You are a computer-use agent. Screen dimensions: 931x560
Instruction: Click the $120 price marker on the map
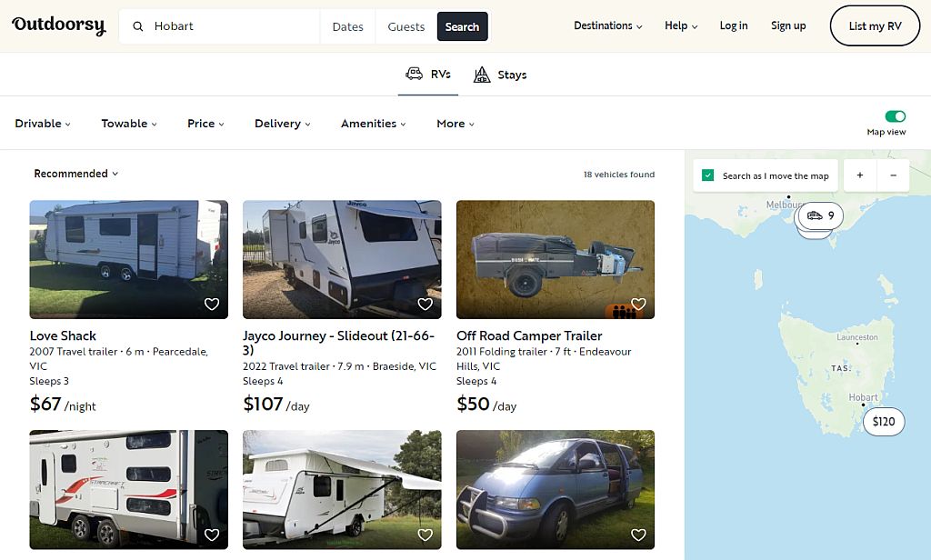883,422
